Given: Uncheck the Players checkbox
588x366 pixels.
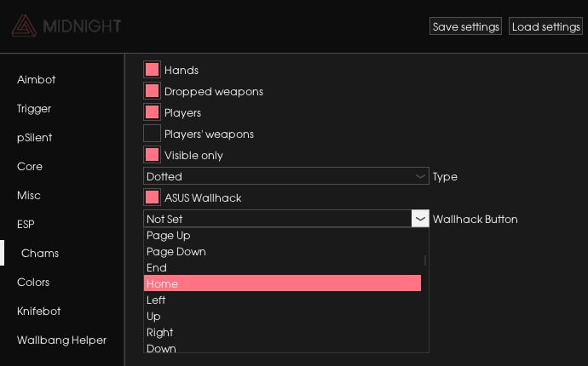Looking at the screenshot, I should pyautogui.click(x=153, y=112).
